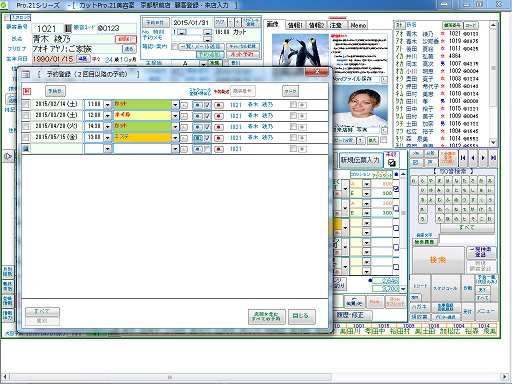Screen dimensions: 512x384
Task: Toggle the blue checkmark box in 2015/02/14 row
Action: click(207, 105)
